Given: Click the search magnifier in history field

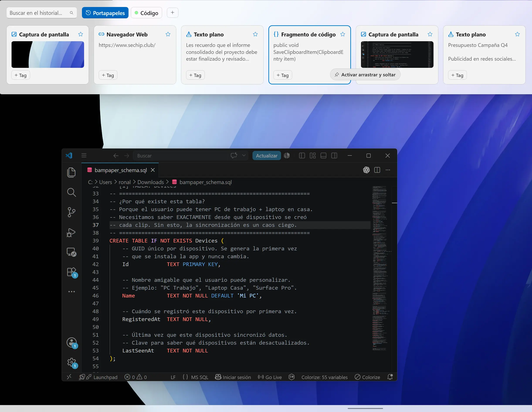Looking at the screenshot, I should [71, 13].
